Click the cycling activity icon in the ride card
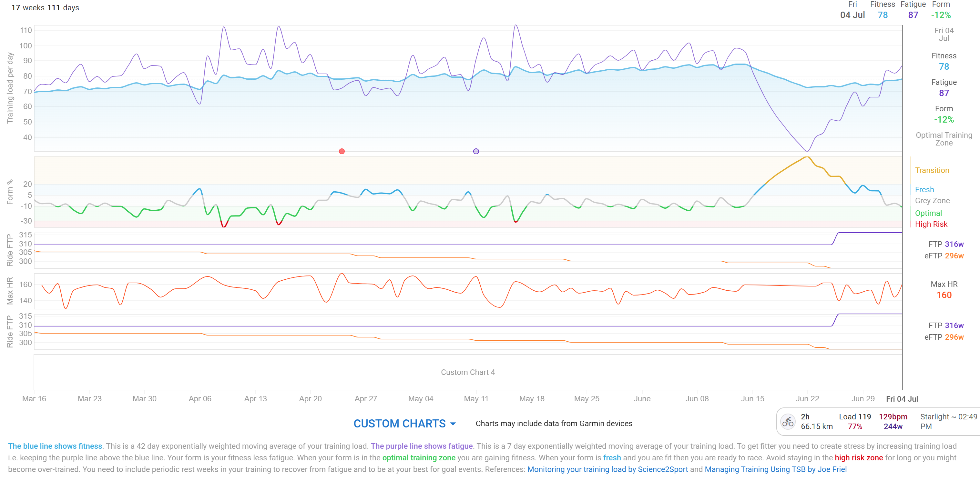 pos(788,421)
